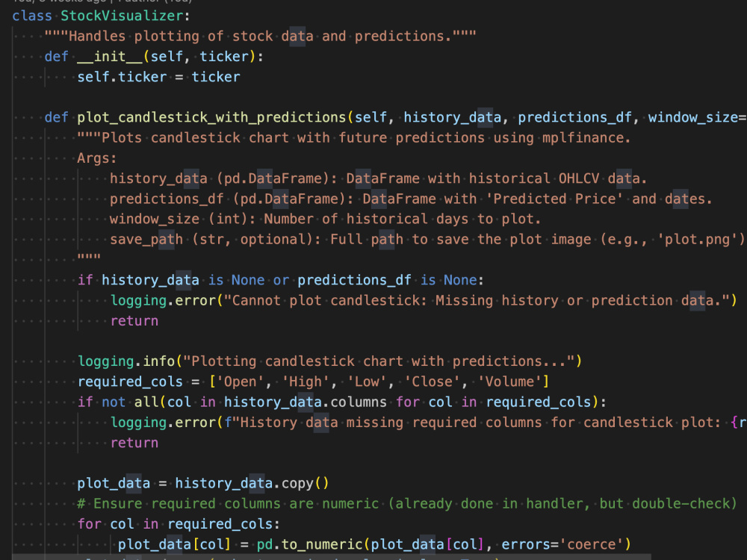Click the self.ticker = ticker assignment line
747x560 pixels.
tap(158, 77)
